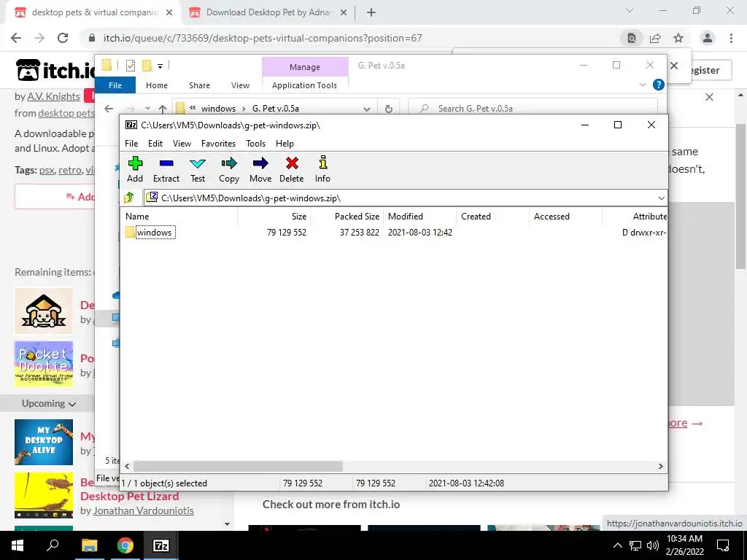Viewport: 747px width, 560px height.
Task: Sort archive list by Accessed column
Action: point(566,216)
